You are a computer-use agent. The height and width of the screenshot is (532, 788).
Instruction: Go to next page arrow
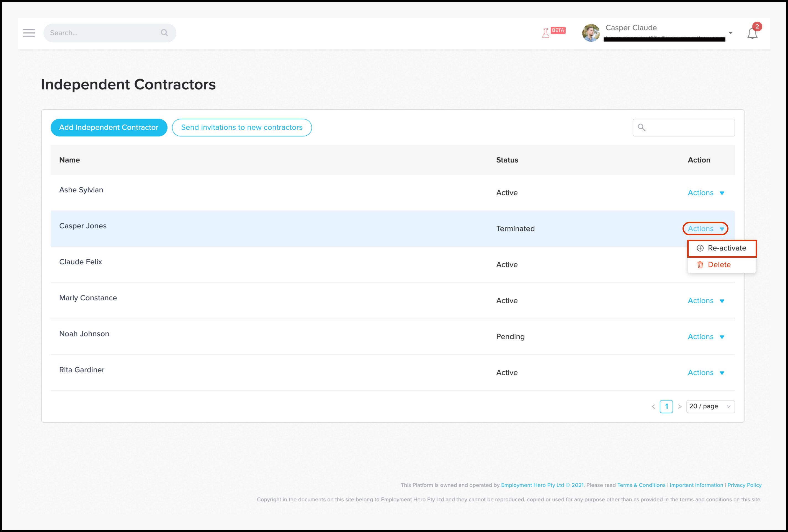tap(679, 407)
